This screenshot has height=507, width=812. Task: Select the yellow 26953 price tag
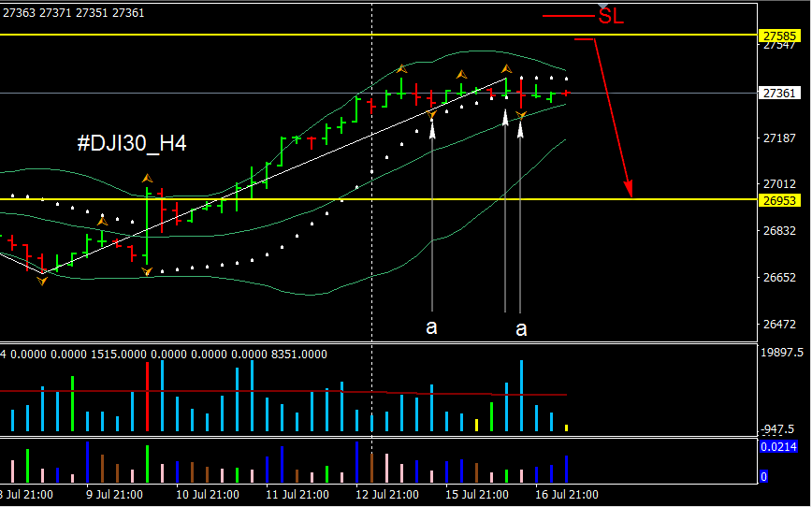tap(779, 200)
